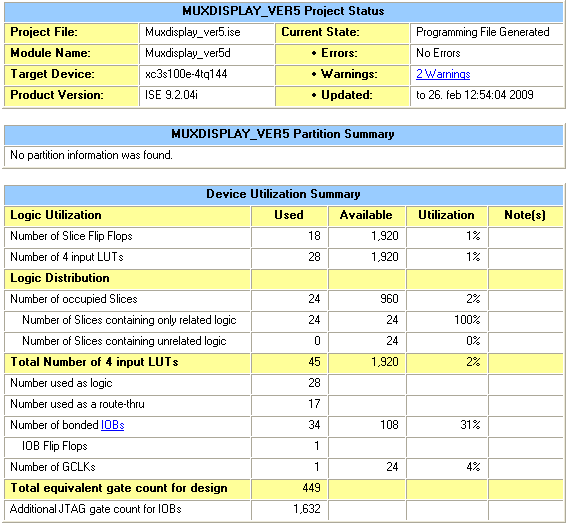This screenshot has height=531, width=566.
Task: Click the Total Number of 4 input LUTs row
Action: tap(283, 362)
